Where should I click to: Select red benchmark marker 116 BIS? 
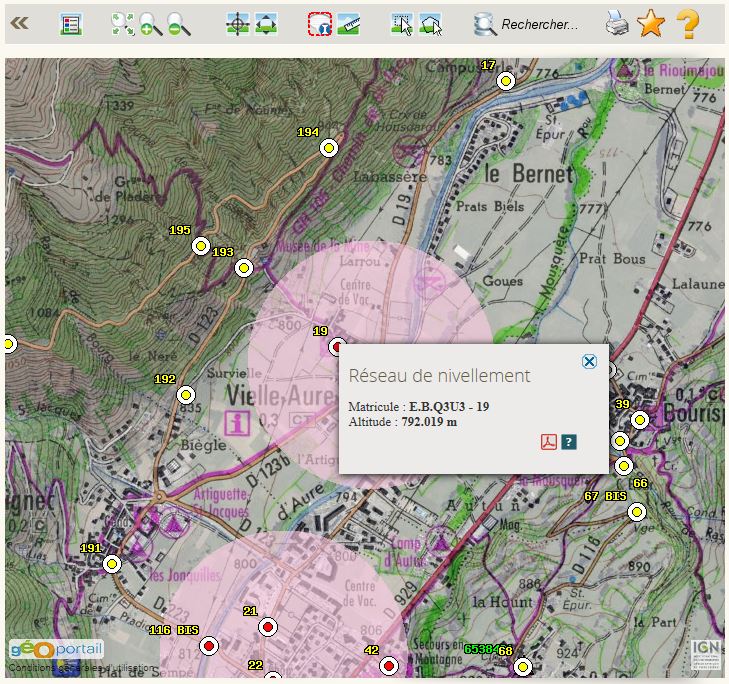click(x=209, y=646)
